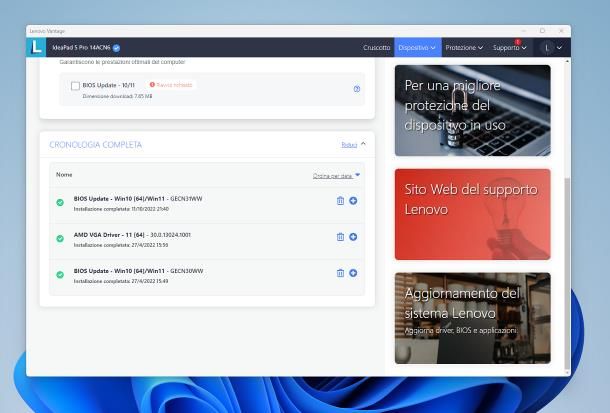Select the BIOS Update GECN31WW row title
Image resolution: width=610 pixels, height=413 pixels.
coord(138,199)
